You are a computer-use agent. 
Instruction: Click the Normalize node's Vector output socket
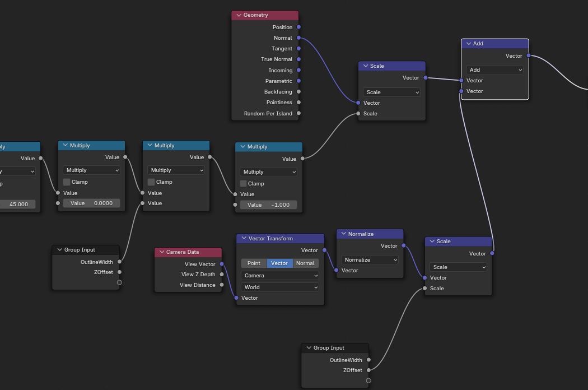pyautogui.click(x=403, y=245)
